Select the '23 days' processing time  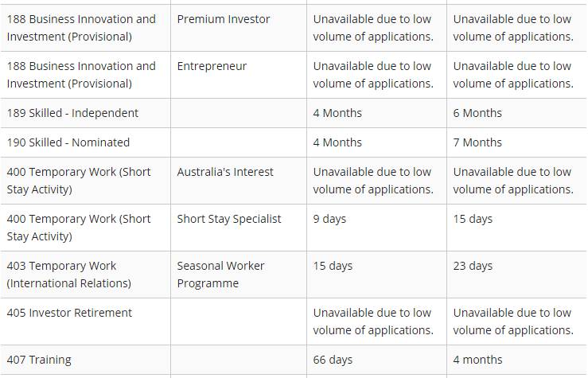click(x=516, y=275)
